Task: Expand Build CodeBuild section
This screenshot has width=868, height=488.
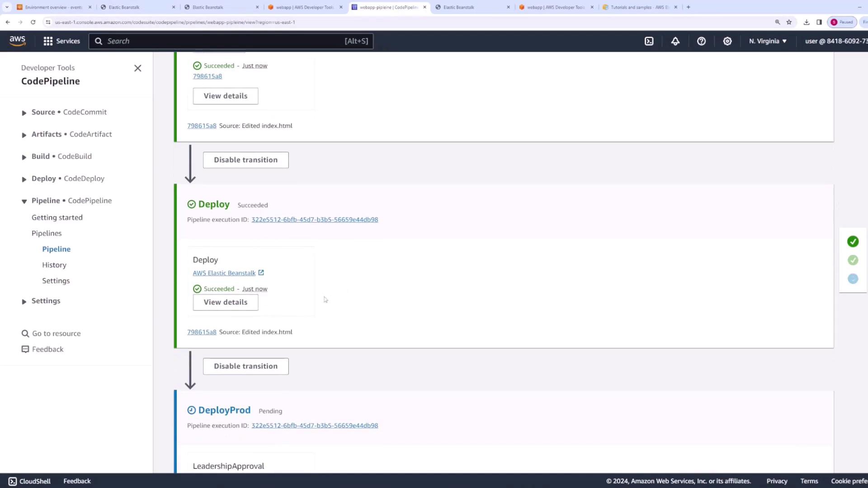Action: point(24,157)
